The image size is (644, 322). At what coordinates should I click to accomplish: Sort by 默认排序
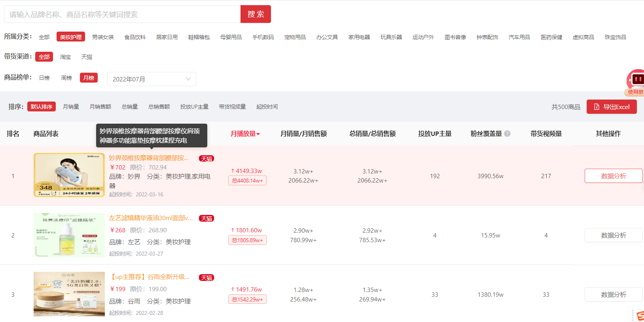42,107
